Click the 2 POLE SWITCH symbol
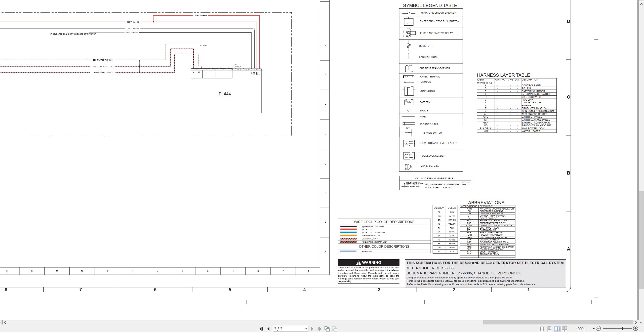Screen dimensions: 644x332 coord(408,132)
